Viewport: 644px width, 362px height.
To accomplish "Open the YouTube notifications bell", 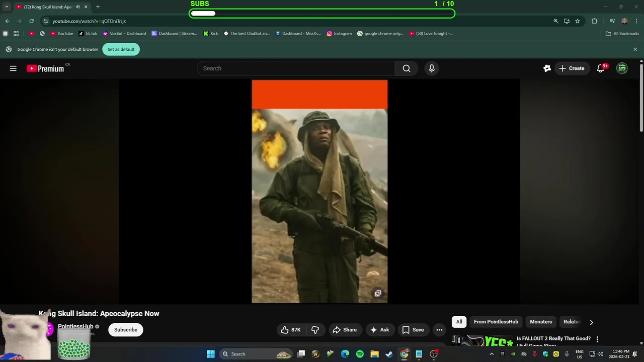I will pos(600,68).
